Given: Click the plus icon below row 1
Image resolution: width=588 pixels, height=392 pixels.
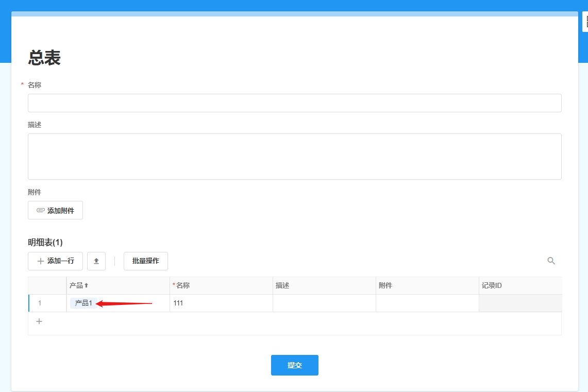Looking at the screenshot, I should [x=39, y=321].
